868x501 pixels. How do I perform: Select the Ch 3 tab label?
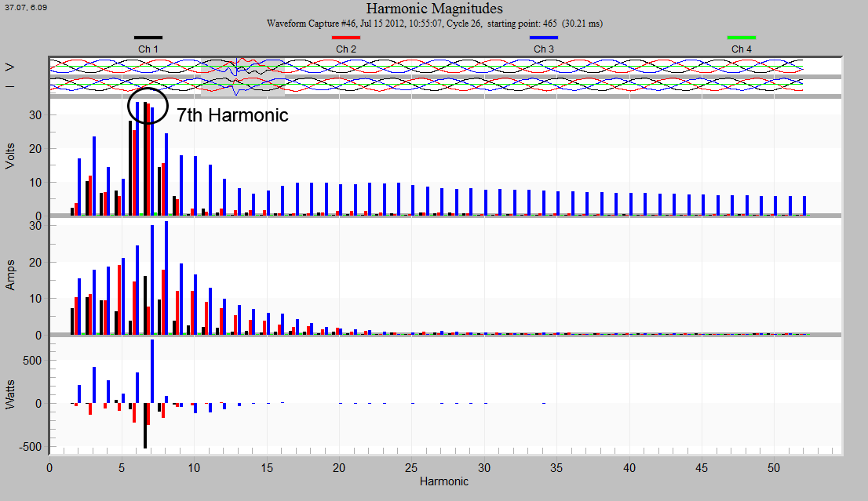point(543,48)
